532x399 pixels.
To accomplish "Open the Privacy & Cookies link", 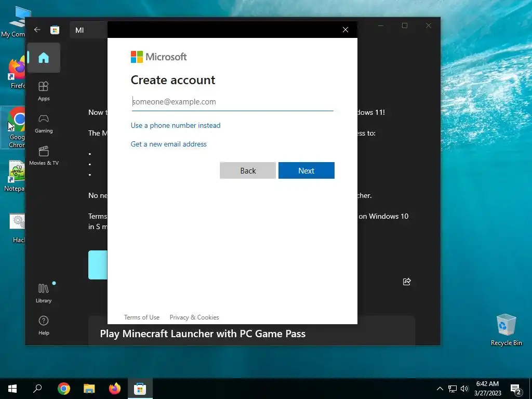I will (x=194, y=317).
